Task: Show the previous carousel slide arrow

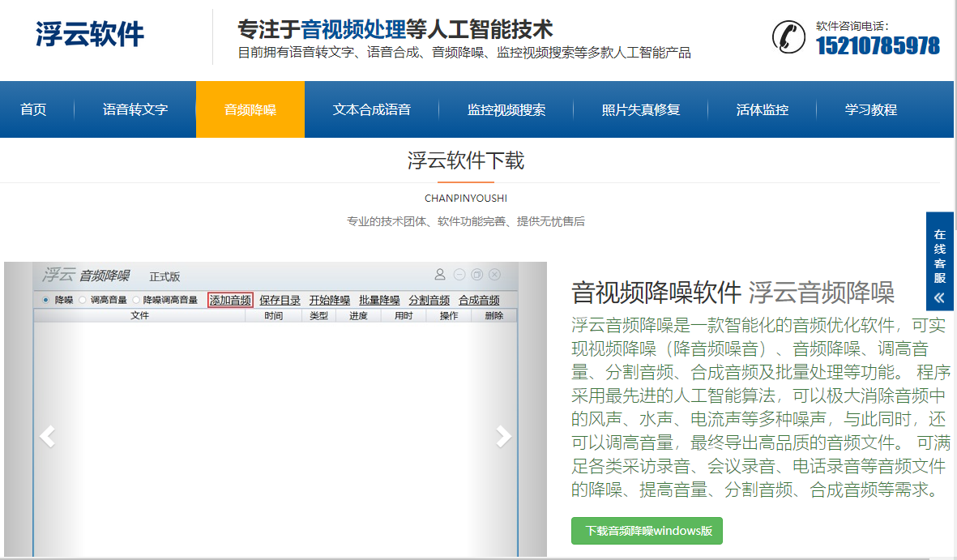Action: (47, 437)
